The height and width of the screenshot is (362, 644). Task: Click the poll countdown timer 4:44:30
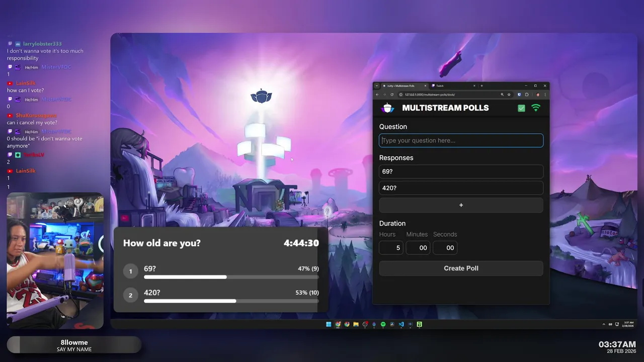point(301,243)
